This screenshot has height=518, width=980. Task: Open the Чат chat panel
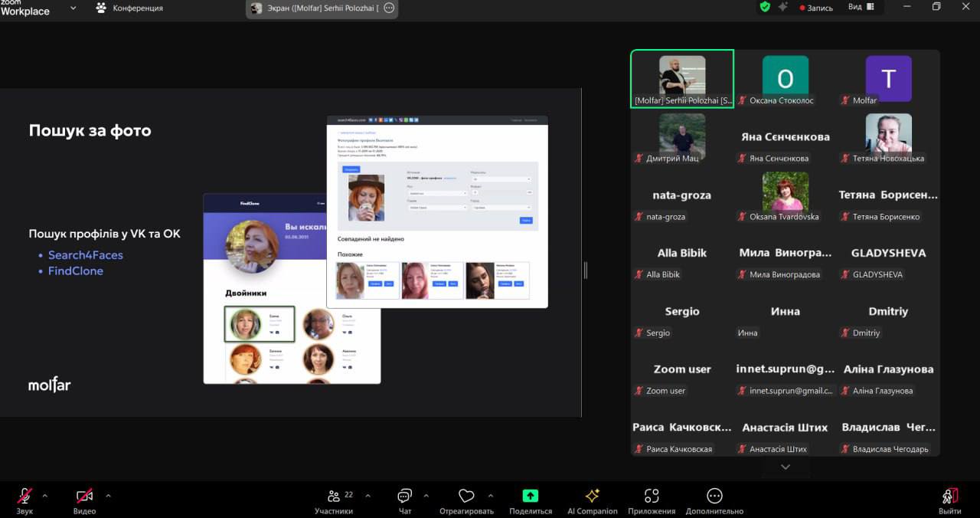[x=405, y=500]
